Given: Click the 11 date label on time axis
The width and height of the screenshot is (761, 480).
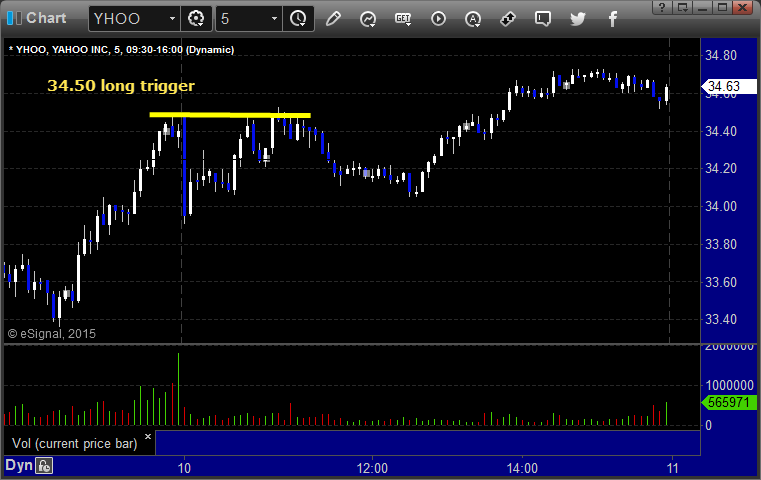Looking at the screenshot, I should pyautogui.click(x=672, y=468).
